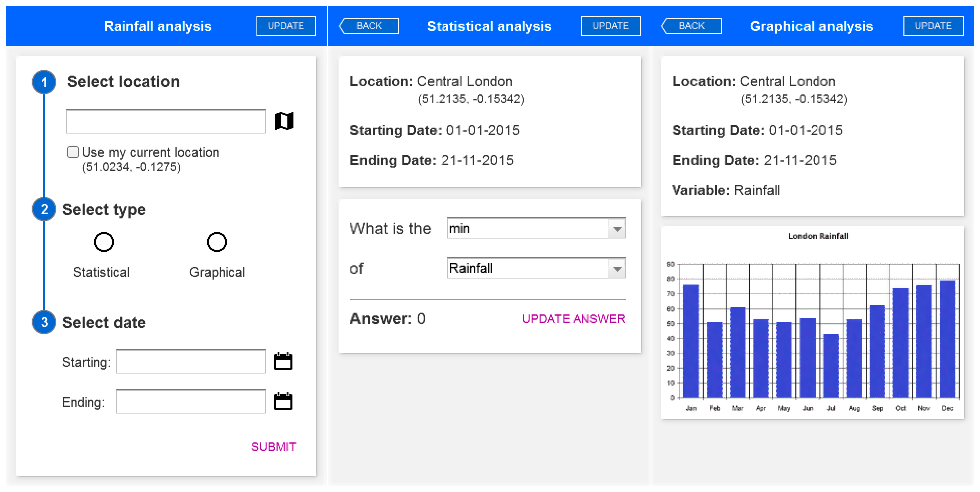Click the step 1 circle marker

(x=44, y=82)
